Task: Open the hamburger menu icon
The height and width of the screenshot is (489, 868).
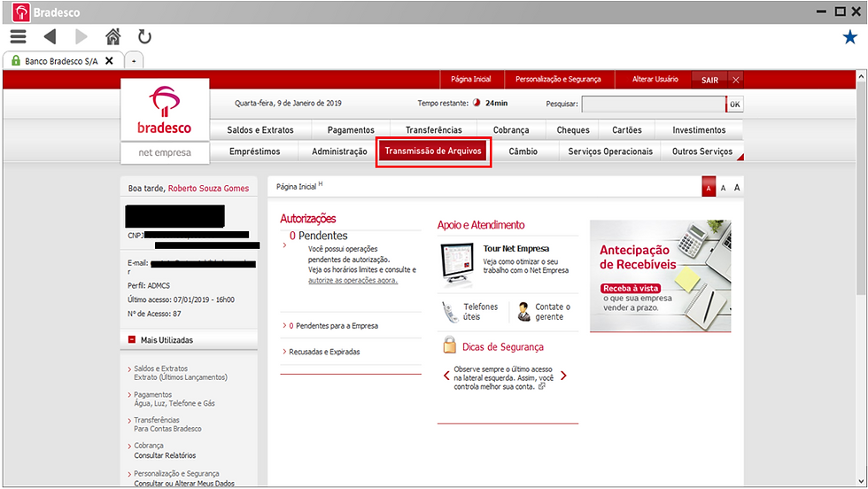Action: pyautogui.click(x=19, y=36)
